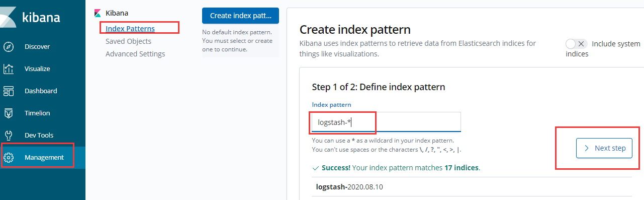Open the Dev Tools wrench icon
The width and height of the screenshot is (644, 200).
[9, 136]
